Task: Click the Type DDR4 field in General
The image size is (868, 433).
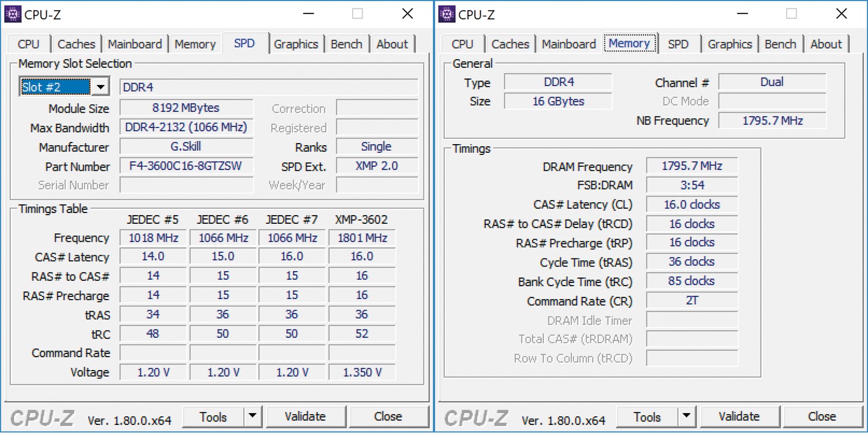Action: tap(558, 82)
